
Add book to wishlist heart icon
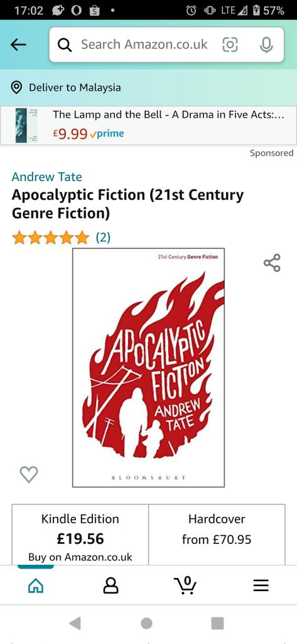[29, 474]
